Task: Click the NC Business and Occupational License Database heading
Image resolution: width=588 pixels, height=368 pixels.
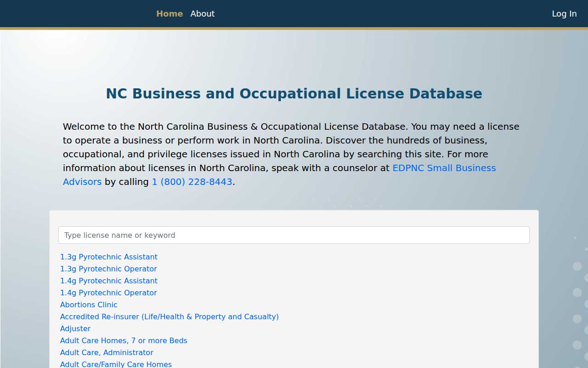Action: tap(294, 93)
